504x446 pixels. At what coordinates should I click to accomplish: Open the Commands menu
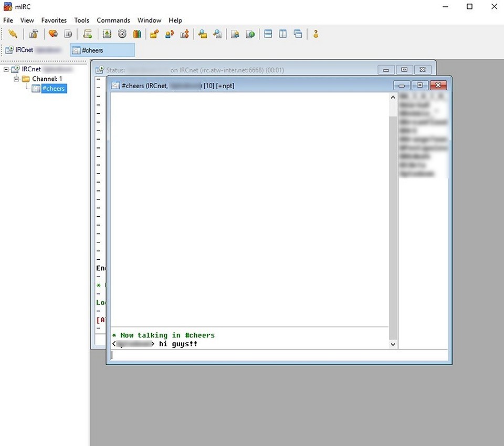(x=113, y=20)
